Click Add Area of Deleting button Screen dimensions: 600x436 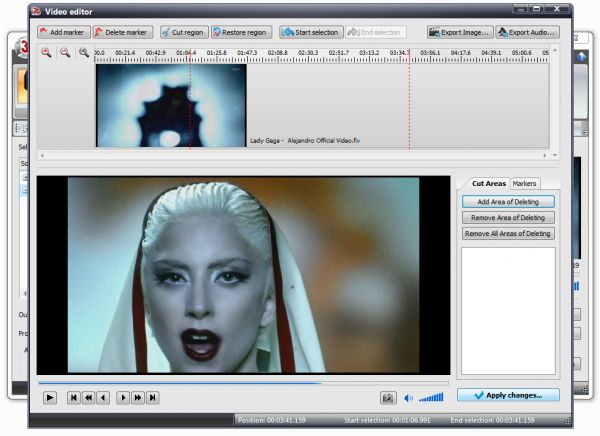508,201
